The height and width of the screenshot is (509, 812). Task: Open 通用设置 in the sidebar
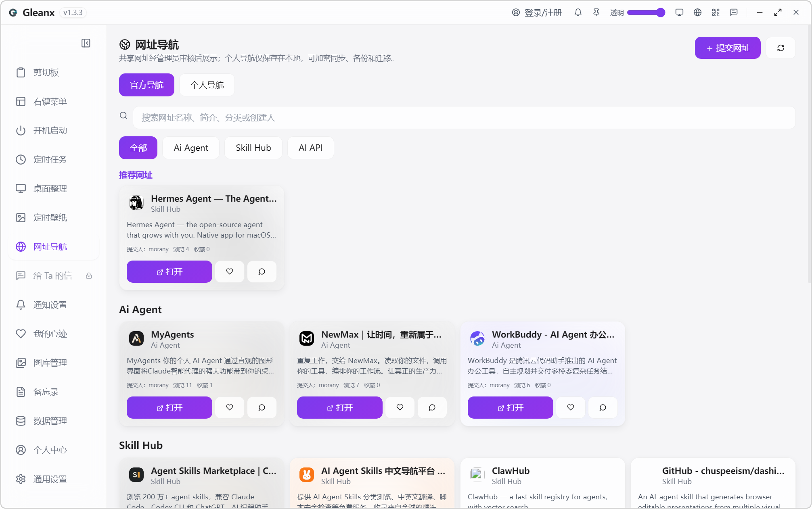(54, 479)
